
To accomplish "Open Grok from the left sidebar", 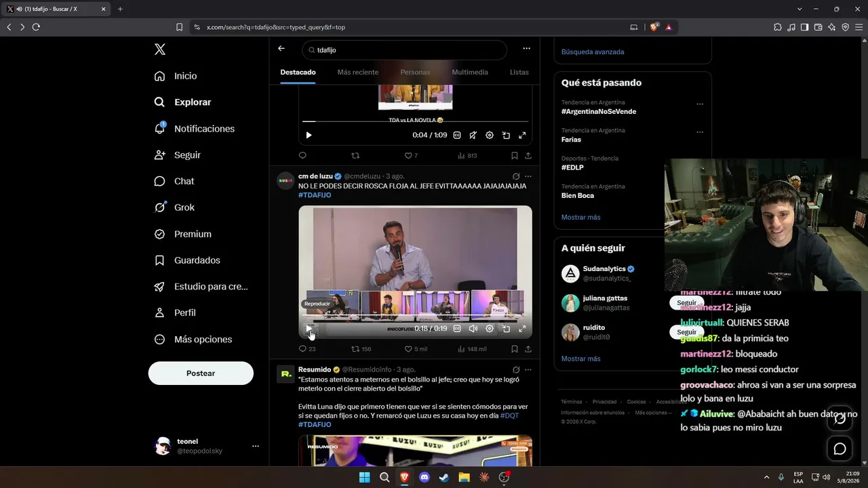I will click(x=174, y=207).
